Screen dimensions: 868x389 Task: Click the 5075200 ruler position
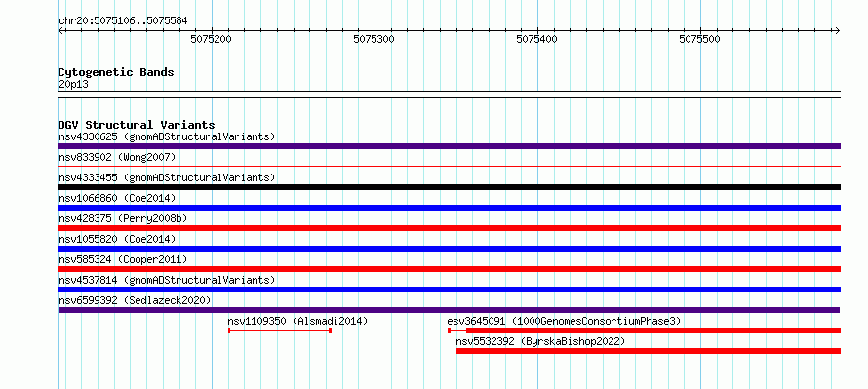[211, 39]
